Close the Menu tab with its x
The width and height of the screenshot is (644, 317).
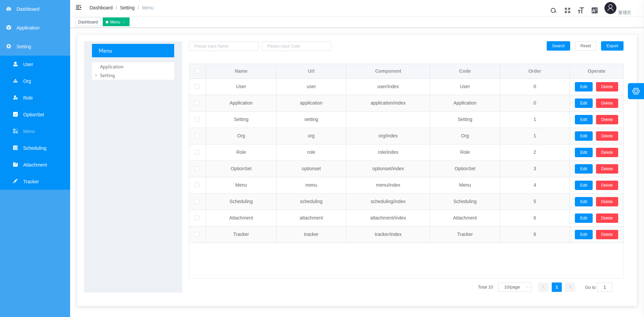(124, 22)
